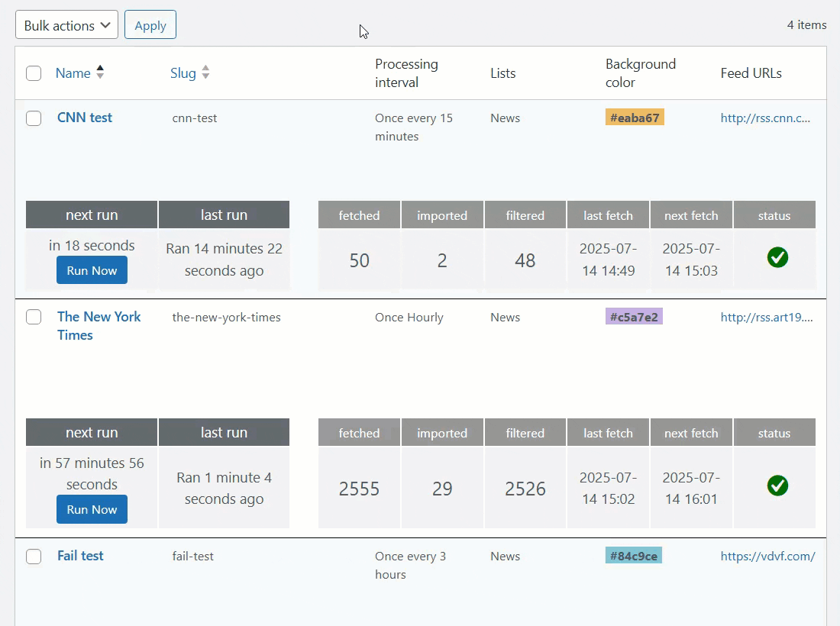
Task: Open the http://rss.cnn.c... feed URL
Action: (x=765, y=118)
